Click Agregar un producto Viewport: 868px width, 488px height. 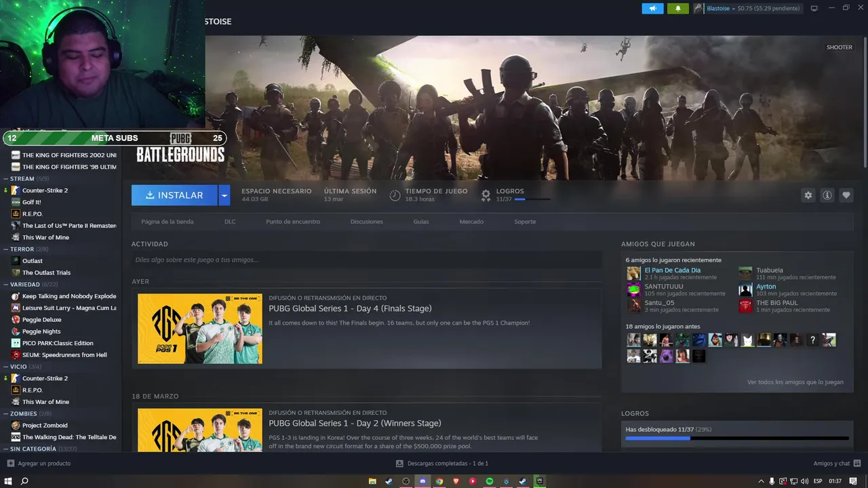(39, 464)
